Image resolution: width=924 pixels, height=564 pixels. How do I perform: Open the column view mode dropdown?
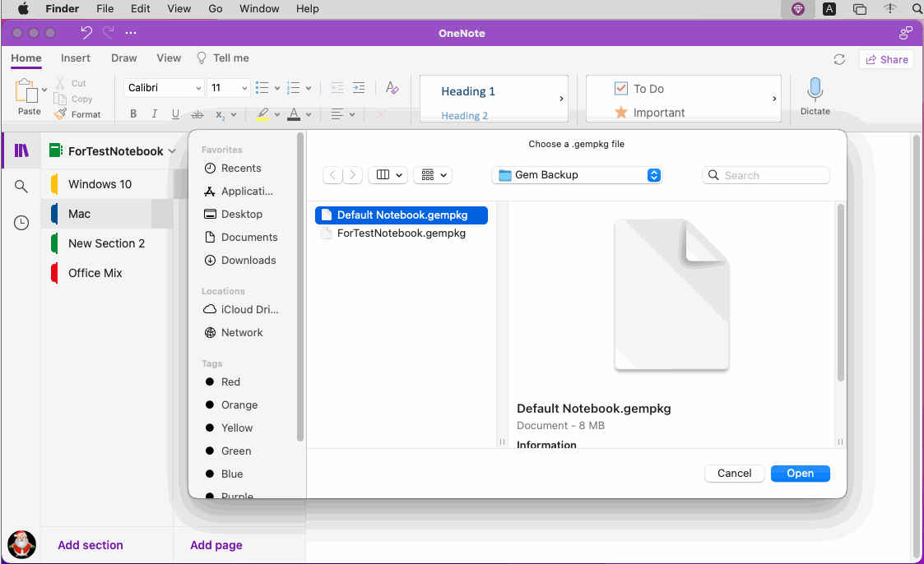(x=388, y=175)
